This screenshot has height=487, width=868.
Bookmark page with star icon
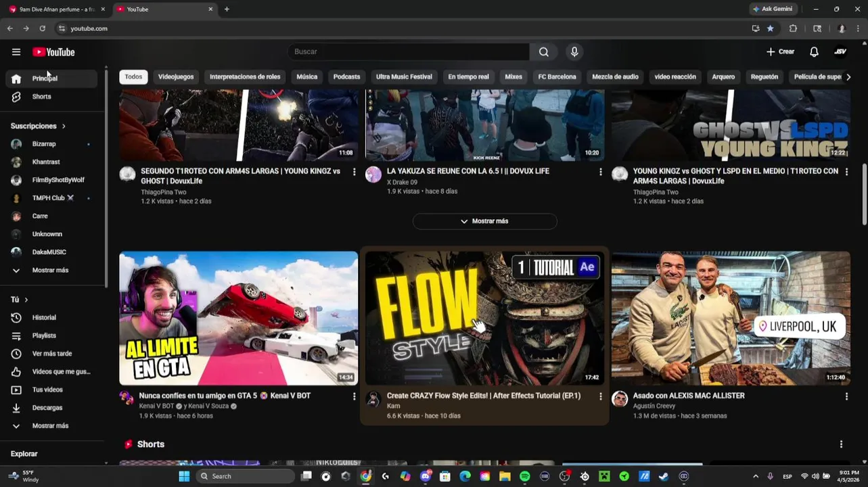pos(770,28)
